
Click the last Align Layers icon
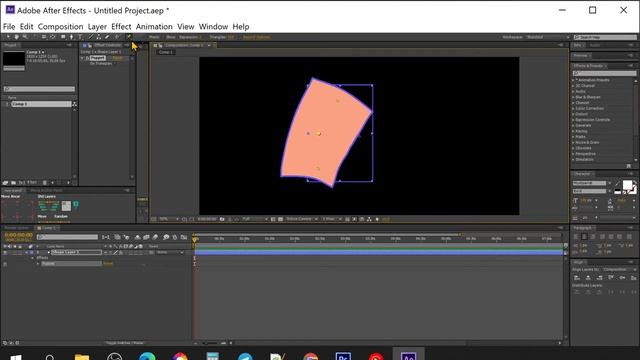coord(633,278)
